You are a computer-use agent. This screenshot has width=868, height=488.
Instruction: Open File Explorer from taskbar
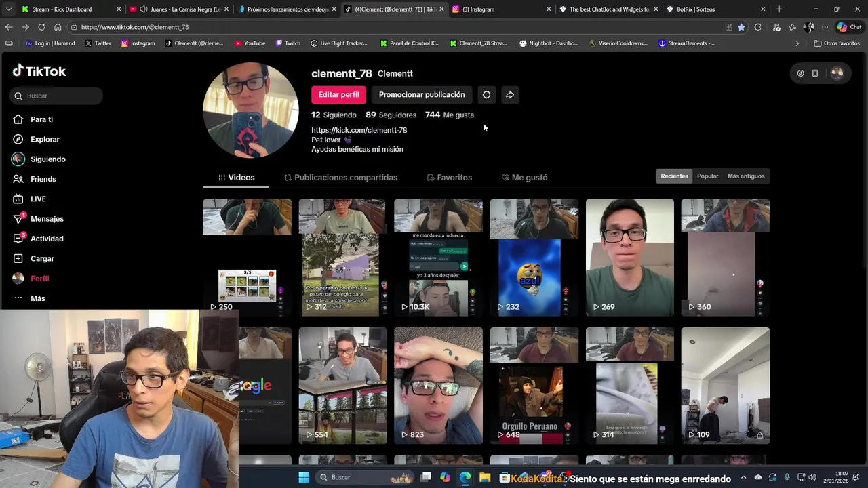tap(485, 477)
